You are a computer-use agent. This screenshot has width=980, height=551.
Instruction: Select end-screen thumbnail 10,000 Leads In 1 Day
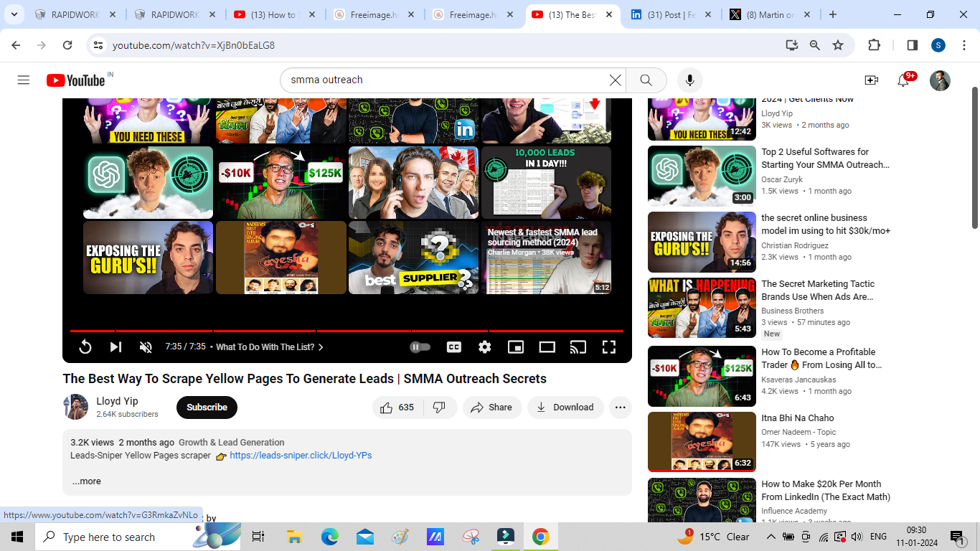(x=547, y=182)
